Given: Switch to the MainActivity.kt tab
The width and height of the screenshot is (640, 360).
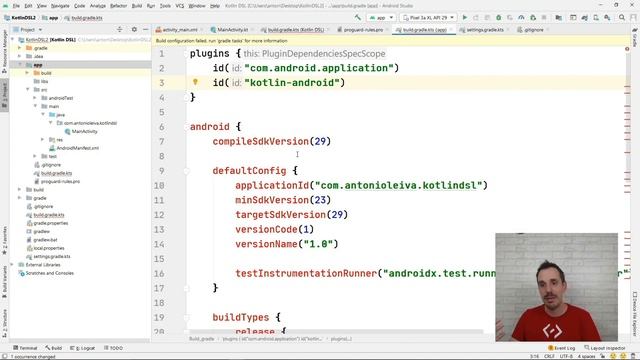Looking at the screenshot, I should [231, 30].
